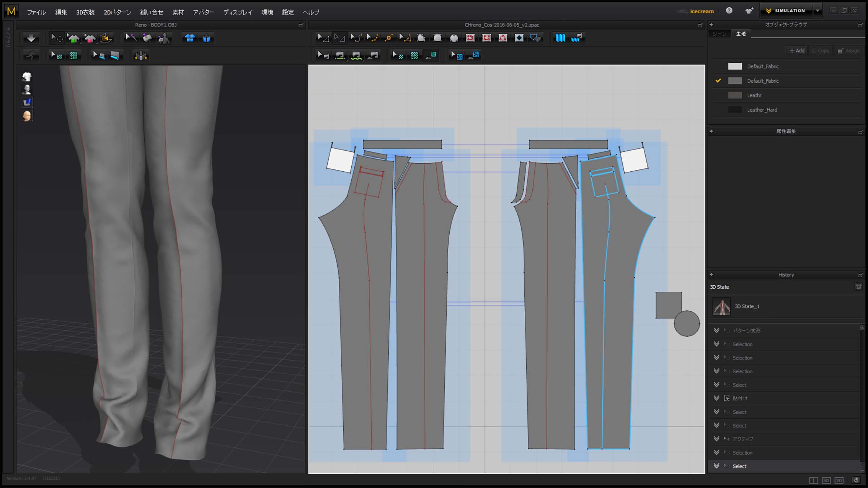
Task: Switch to the split 3D/2D layout
Action: (x=814, y=480)
